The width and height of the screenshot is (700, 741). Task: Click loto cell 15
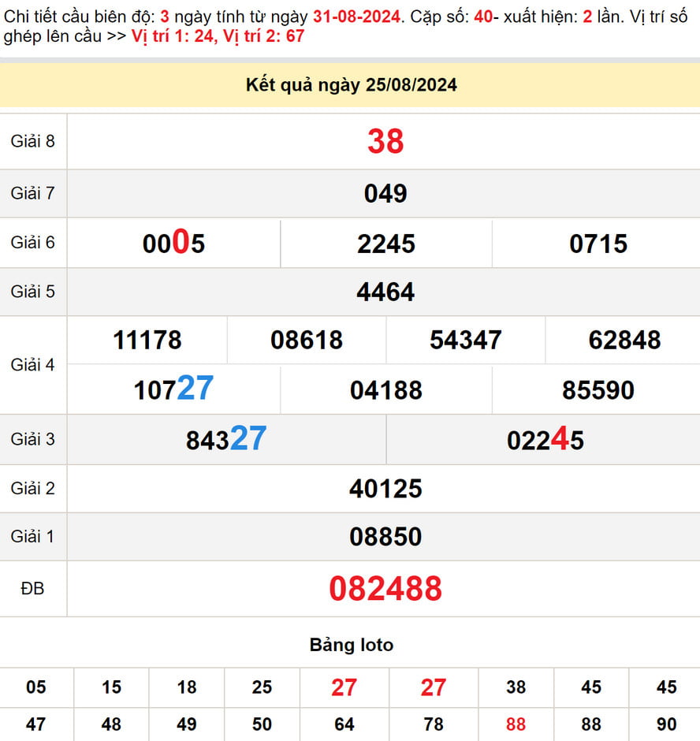tap(112, 687)
